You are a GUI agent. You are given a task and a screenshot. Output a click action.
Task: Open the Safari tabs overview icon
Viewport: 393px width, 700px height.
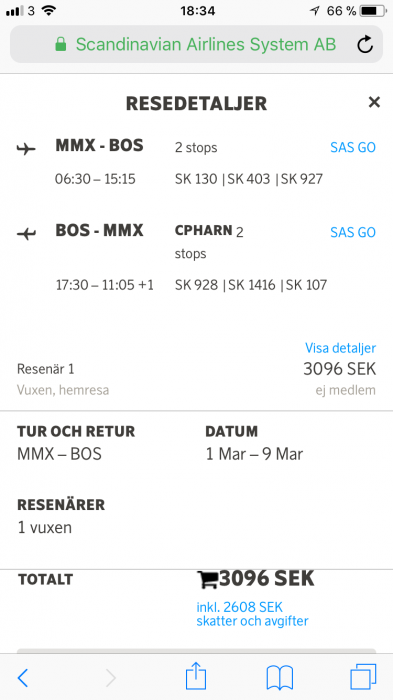point(363,677)
